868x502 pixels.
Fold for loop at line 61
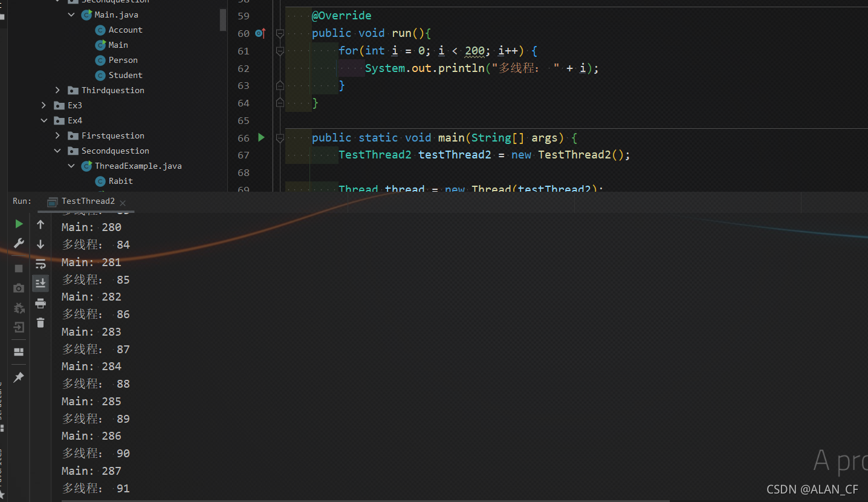(280, 51)
